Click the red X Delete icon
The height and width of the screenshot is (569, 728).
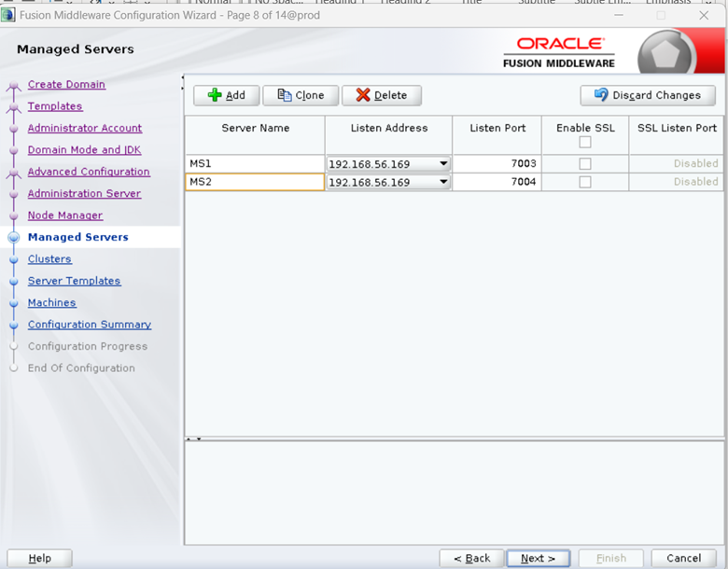point(363,95)
